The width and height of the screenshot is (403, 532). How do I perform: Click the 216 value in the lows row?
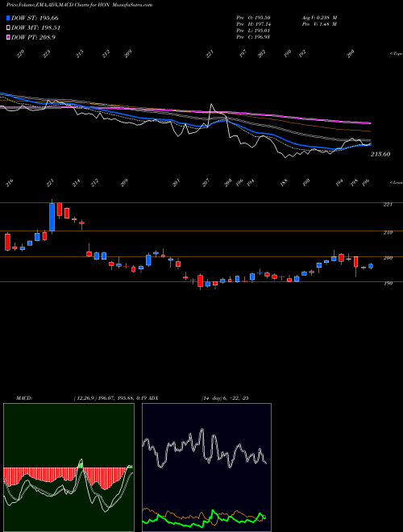click(10, 184)
